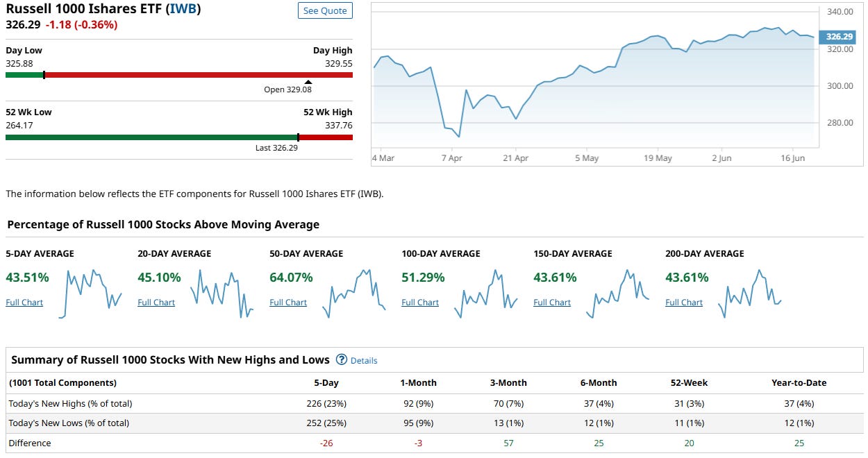Viewport: 868px width, 458px height.
Task: Click the -1.18 (-0.36%) price change
Action: pos(81,24)
